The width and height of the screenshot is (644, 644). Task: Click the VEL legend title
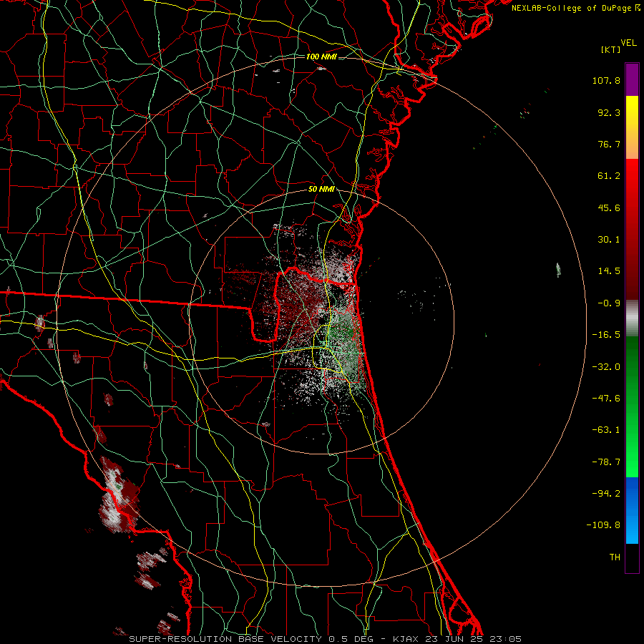pos(628,43)
